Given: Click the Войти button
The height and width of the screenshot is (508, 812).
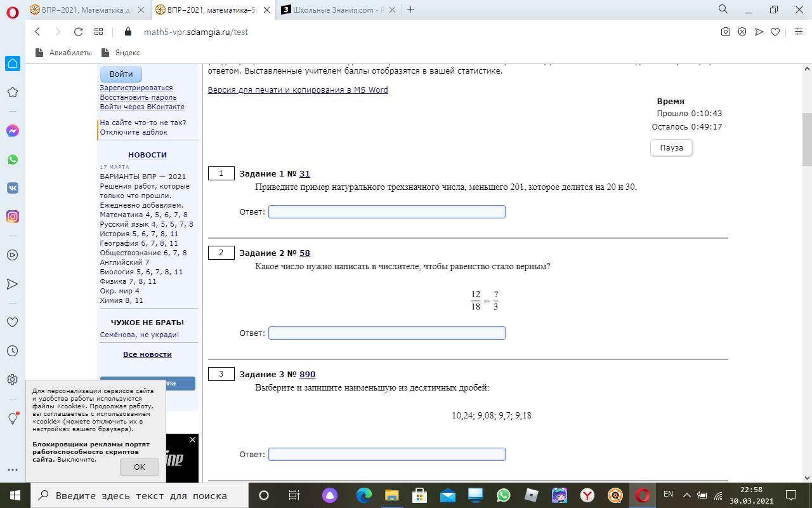Looking at the screenshot, I should pos(121,74).
